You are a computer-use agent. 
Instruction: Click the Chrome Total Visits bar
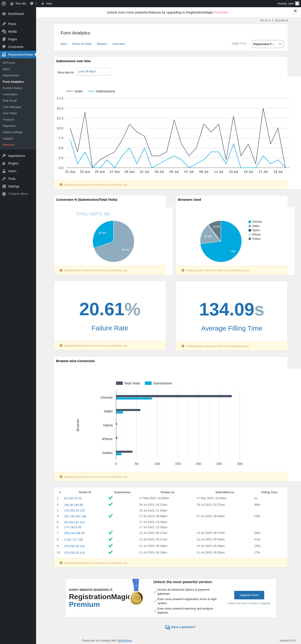[174, 396]
